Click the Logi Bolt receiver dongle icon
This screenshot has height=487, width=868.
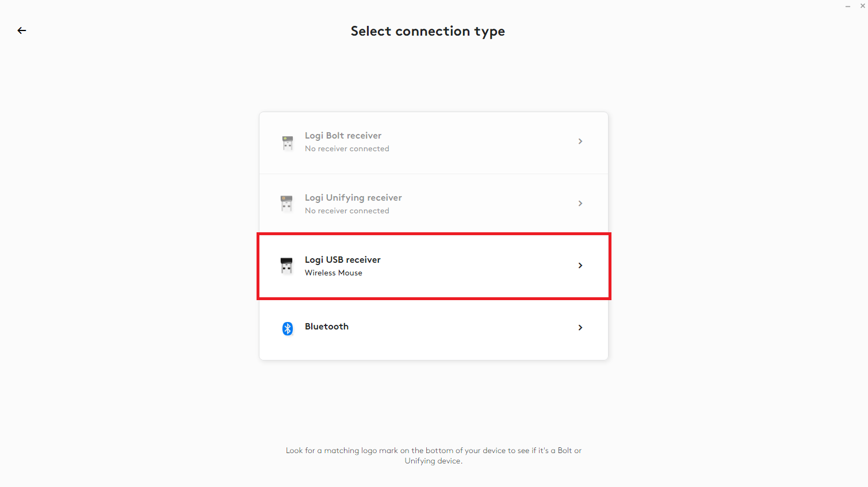[x=288, y=143]
